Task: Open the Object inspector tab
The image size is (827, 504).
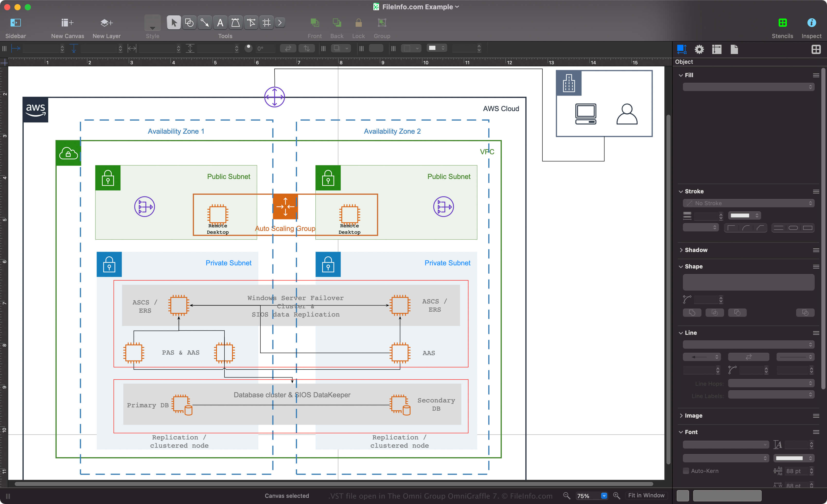Action: (682, 50)
